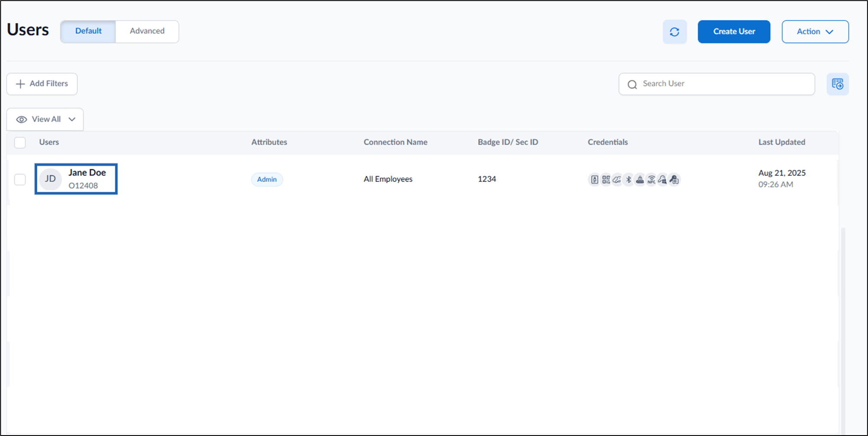The height and width of the screenshot is (436, 868).
Task: Click the ID badge credential icon for Jane Doe
Action: [x=594, y=179]
